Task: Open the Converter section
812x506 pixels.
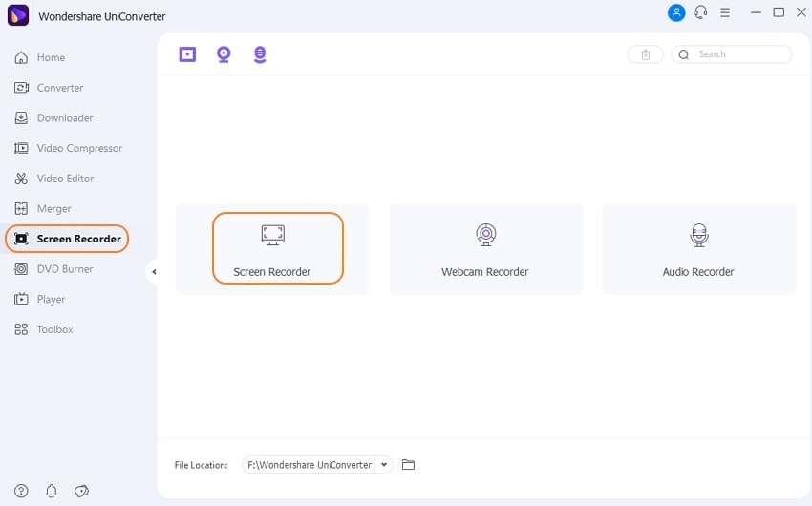Action: point(49,88)
